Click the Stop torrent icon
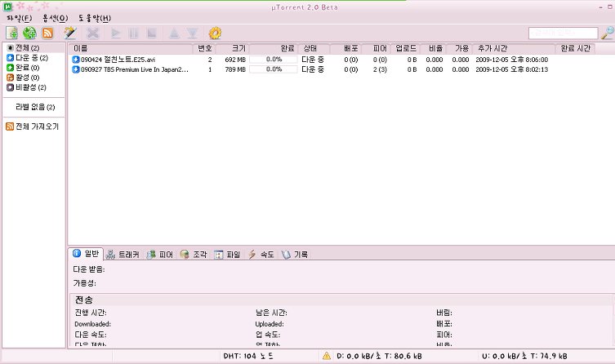 pos(152,33)
